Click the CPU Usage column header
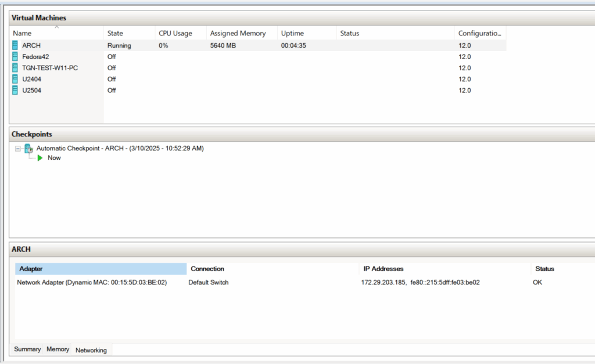595x364 pixels. 175,34
